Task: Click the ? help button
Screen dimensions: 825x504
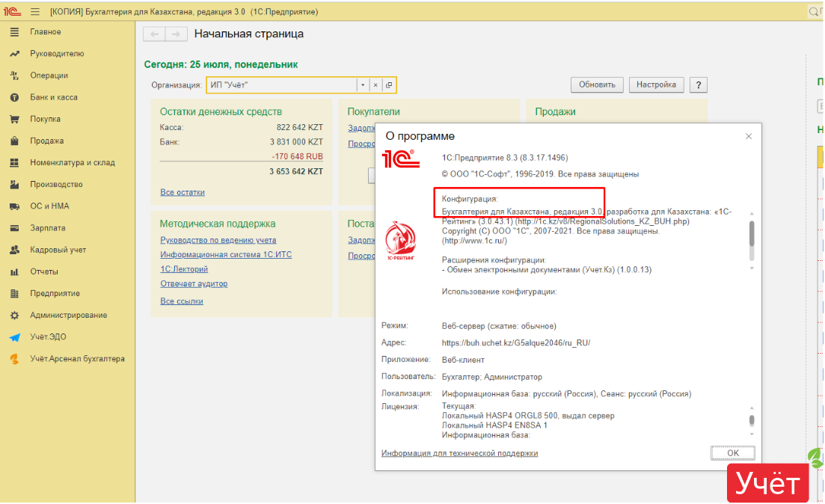Action: click(x=698, y=85)
